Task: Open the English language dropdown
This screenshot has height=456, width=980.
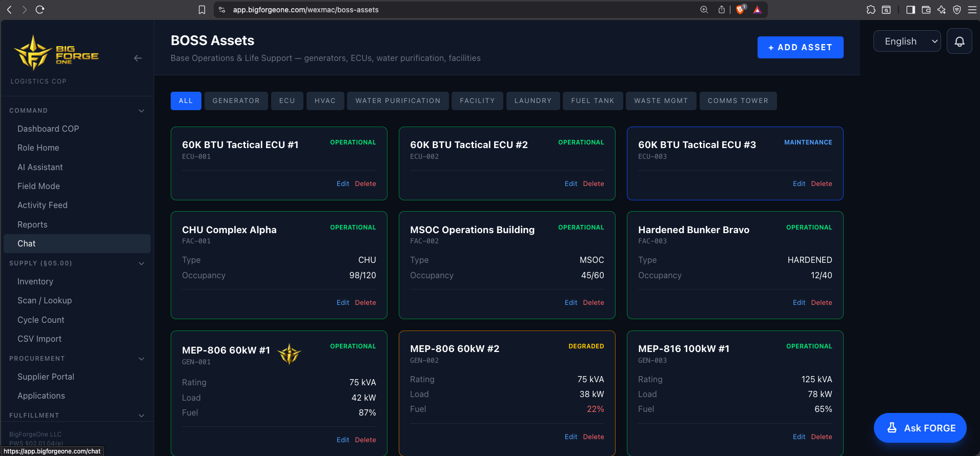Action: coord(907,42)
